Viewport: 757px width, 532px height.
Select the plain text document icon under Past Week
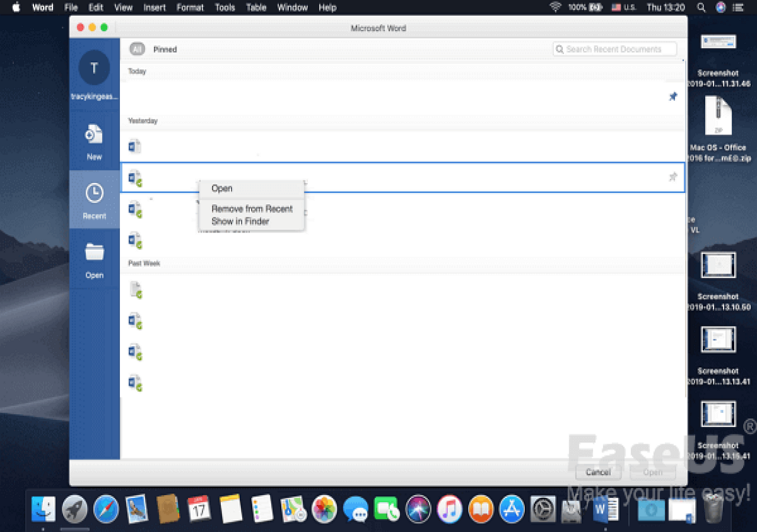135,290
